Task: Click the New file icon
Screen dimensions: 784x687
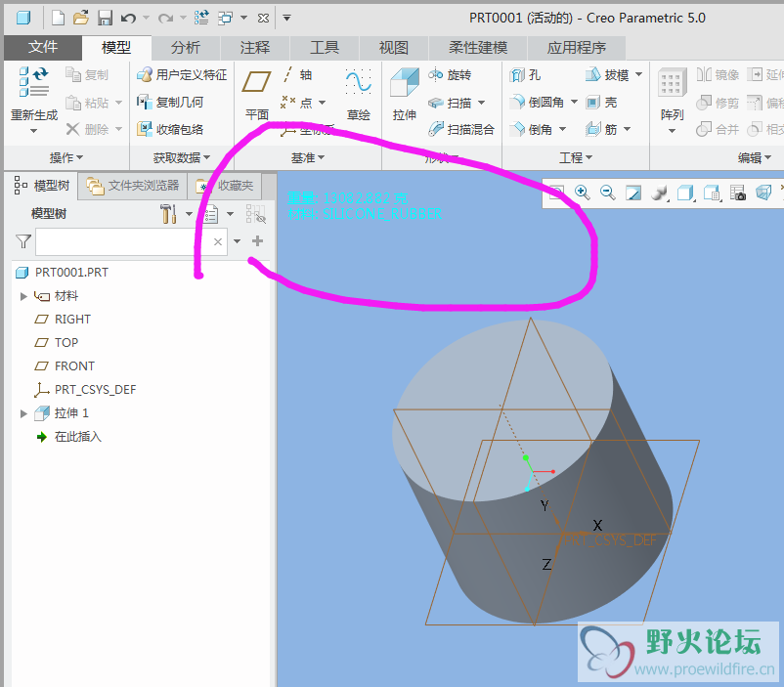Action: point(58,19)
